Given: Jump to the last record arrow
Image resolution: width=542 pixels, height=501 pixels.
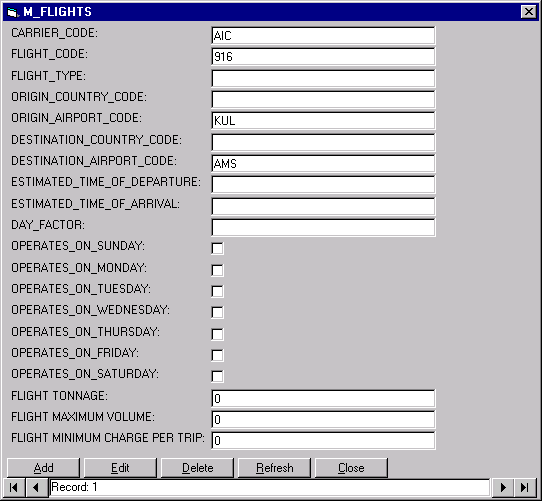Looking at the screenshot, I should point(525,488).
